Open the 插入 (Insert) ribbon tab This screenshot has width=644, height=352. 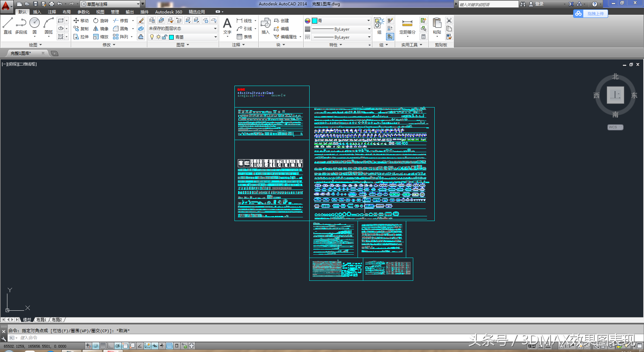[x=37, y=12]
